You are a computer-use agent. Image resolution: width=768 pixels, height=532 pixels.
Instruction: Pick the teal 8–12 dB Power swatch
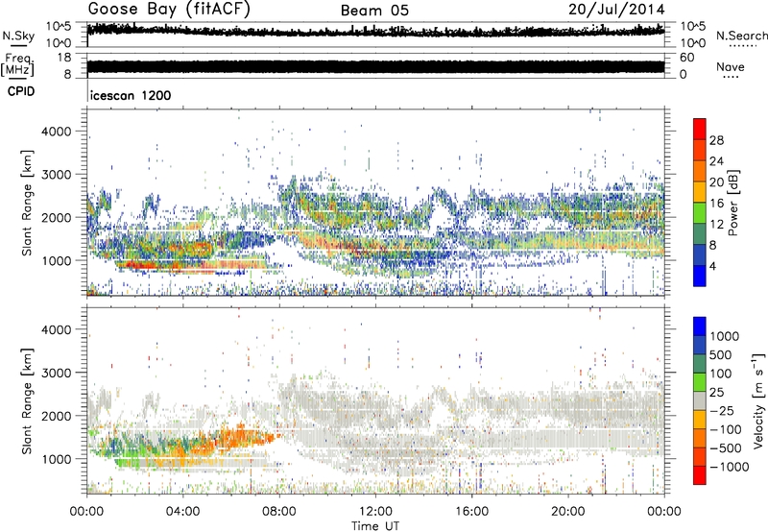tap(700, 234)
